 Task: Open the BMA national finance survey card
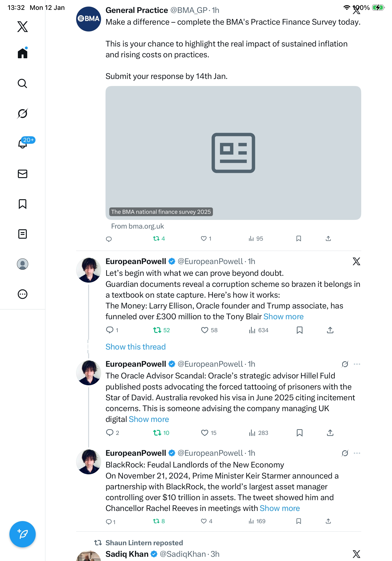[x=233, y=153]
